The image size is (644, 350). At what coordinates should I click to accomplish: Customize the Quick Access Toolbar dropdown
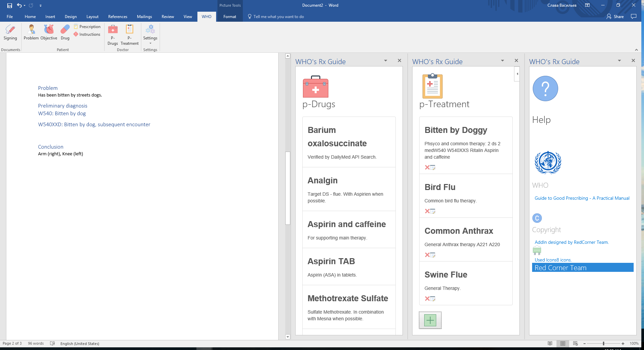(40, 5)
